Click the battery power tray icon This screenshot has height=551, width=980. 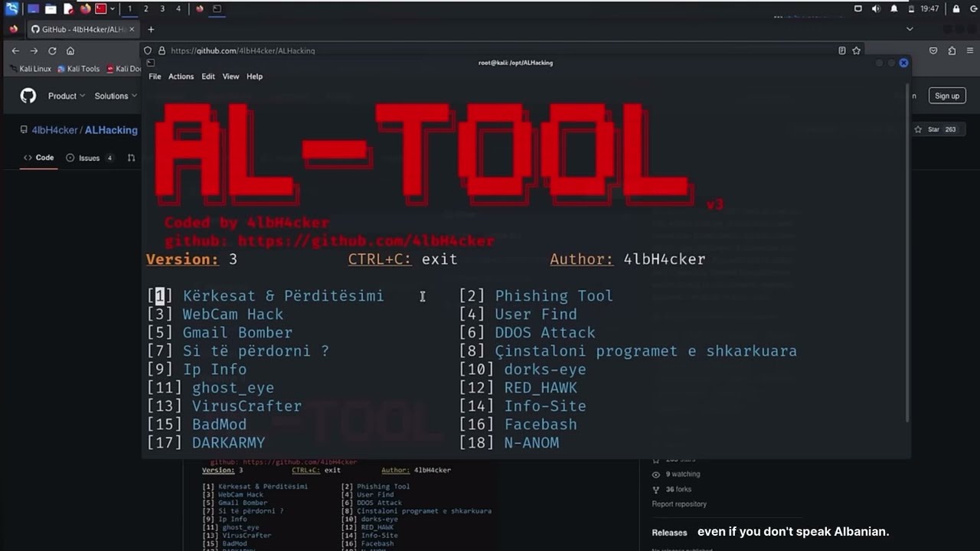[911, 8]
